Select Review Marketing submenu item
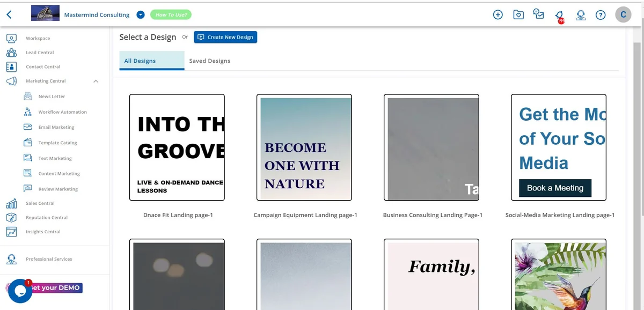This screenshot has width=644, height=310. [x=58, y=189]
